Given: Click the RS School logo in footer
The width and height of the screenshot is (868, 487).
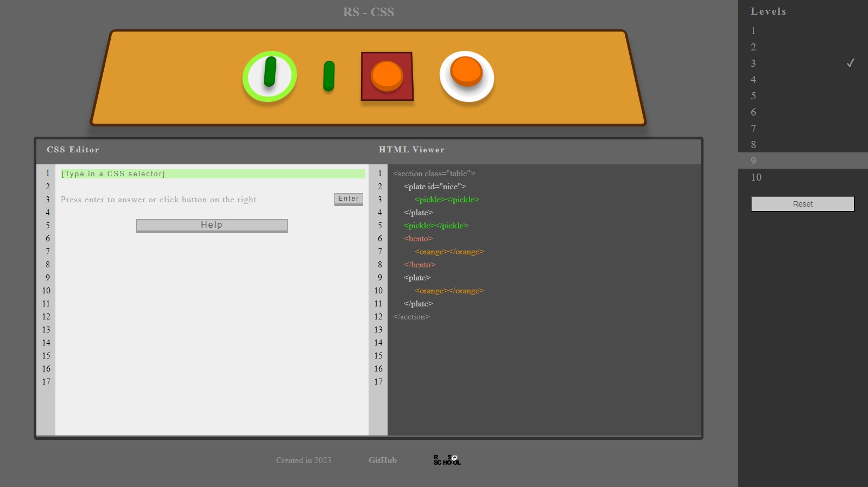Looking at the screenshot, I should [x=447, y=460].
